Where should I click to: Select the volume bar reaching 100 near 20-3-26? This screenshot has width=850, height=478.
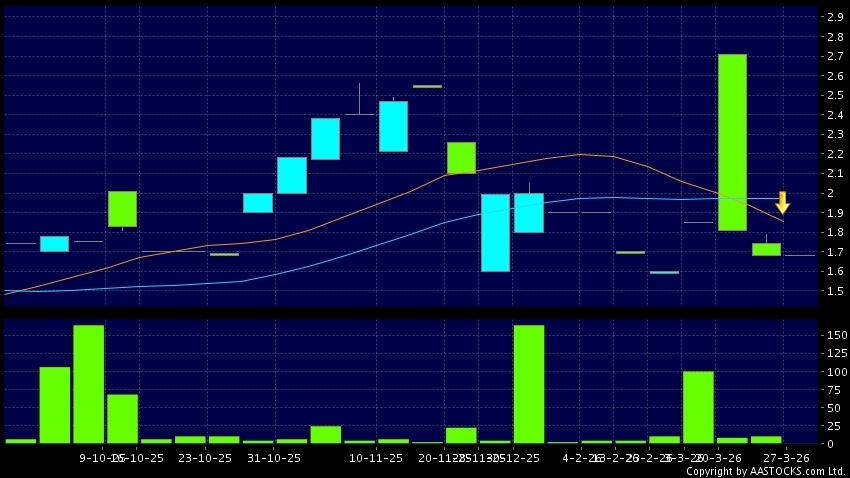point(698,407)
